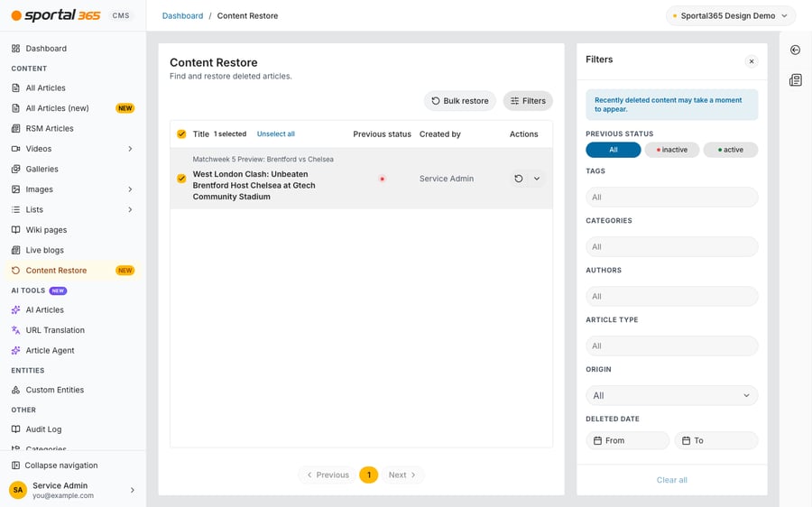Select the All previous status filter
Screen dimensions: 812x507
[614, 150]
